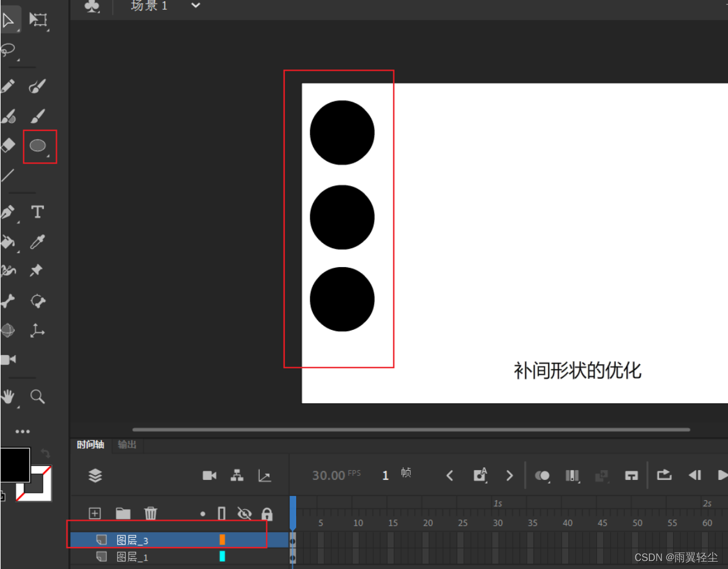Select the Bind tool
The image size is (728, 569).
[38, 301]
